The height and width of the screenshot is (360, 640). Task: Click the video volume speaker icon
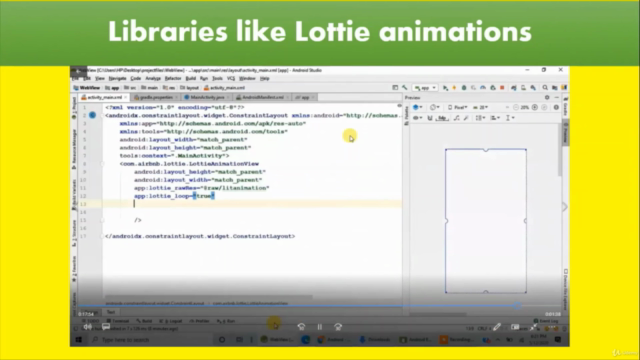[x=88, y=327]
